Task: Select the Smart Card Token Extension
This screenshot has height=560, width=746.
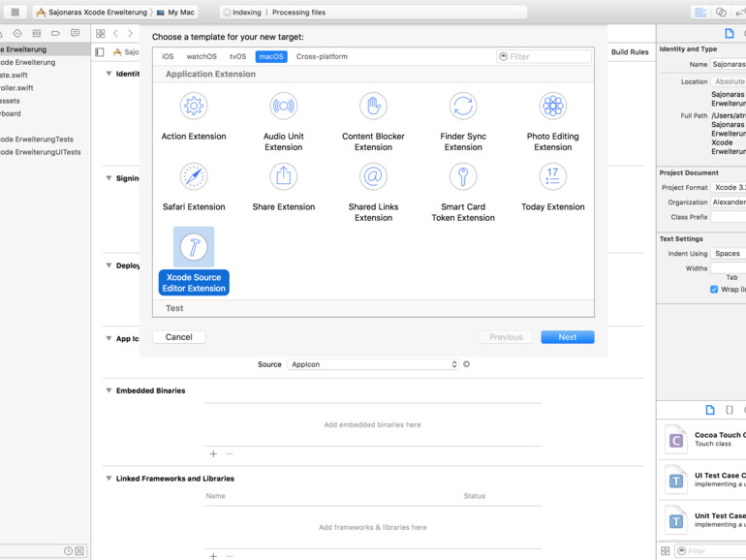Action: [x=463, y=192]
